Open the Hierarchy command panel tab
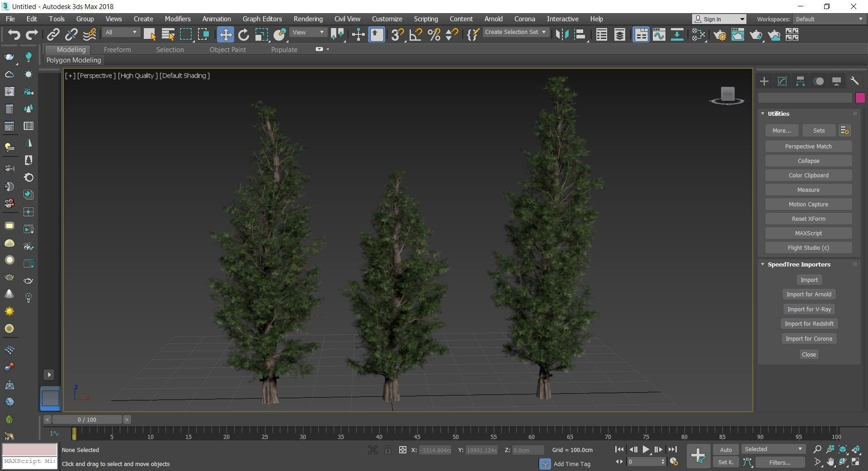The width and height of the screenshot is (868, 471). (800, 81)
